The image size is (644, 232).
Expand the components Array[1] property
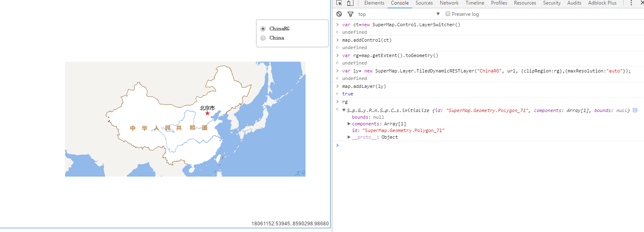tap(349, 124)
